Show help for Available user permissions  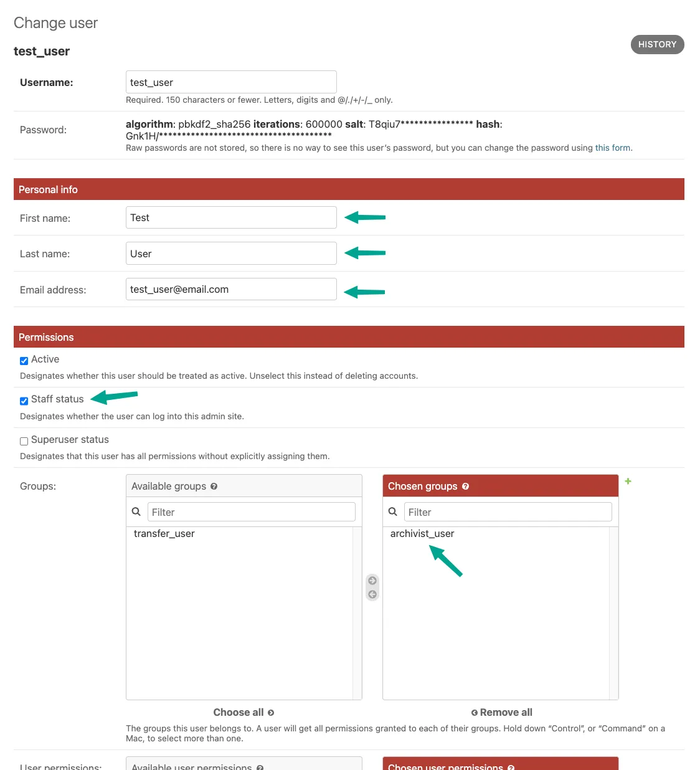click(260, 768)
